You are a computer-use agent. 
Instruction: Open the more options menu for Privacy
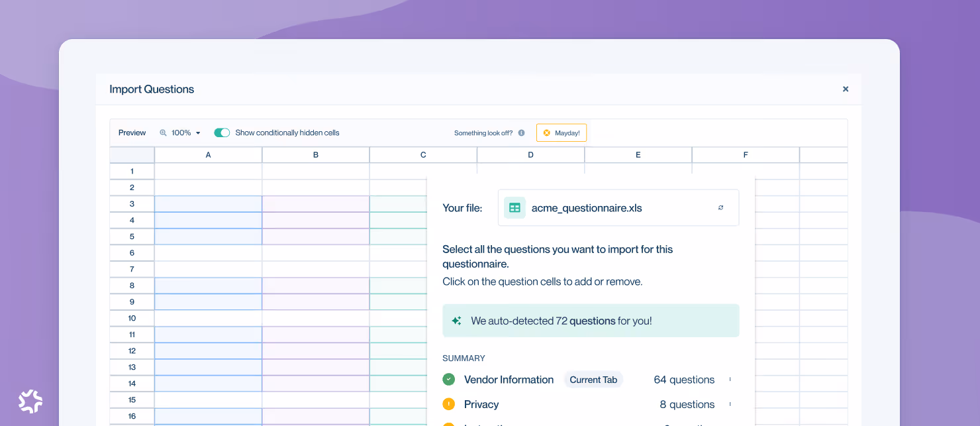730,404
